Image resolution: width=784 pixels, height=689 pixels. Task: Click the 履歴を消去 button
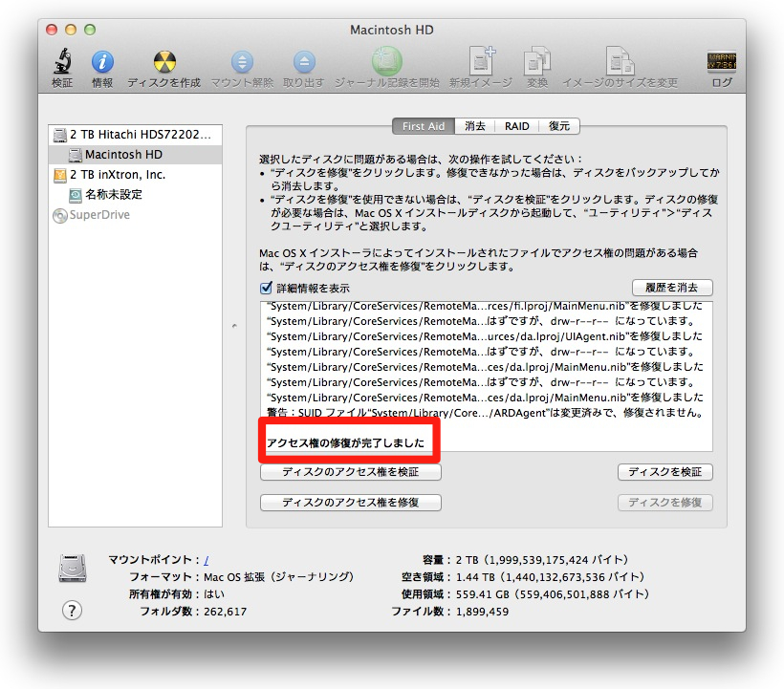pos(672,288)
